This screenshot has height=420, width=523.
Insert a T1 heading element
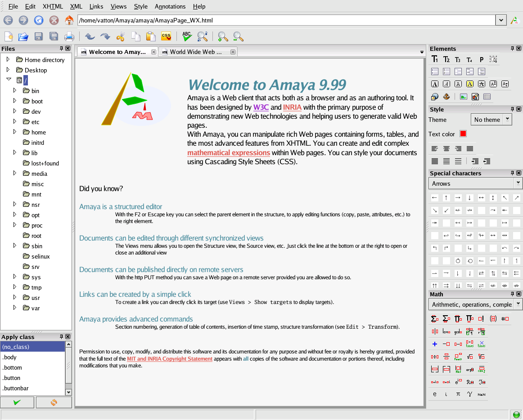point(435,59)
